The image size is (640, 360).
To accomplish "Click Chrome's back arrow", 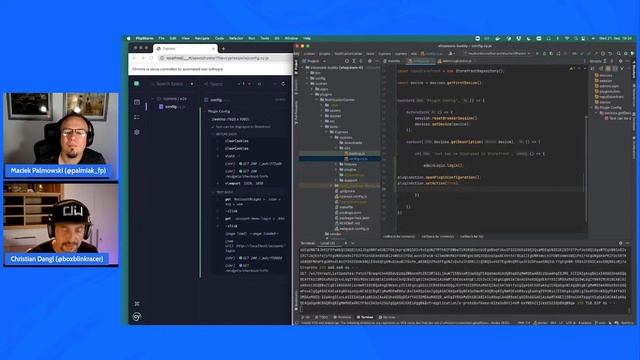I will coord(134,58).
